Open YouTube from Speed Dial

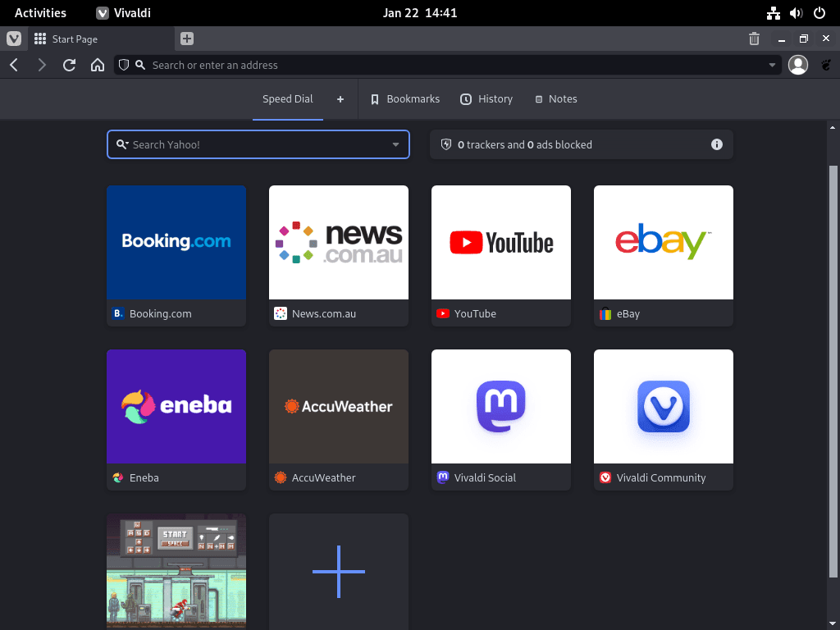pos(500,242)
